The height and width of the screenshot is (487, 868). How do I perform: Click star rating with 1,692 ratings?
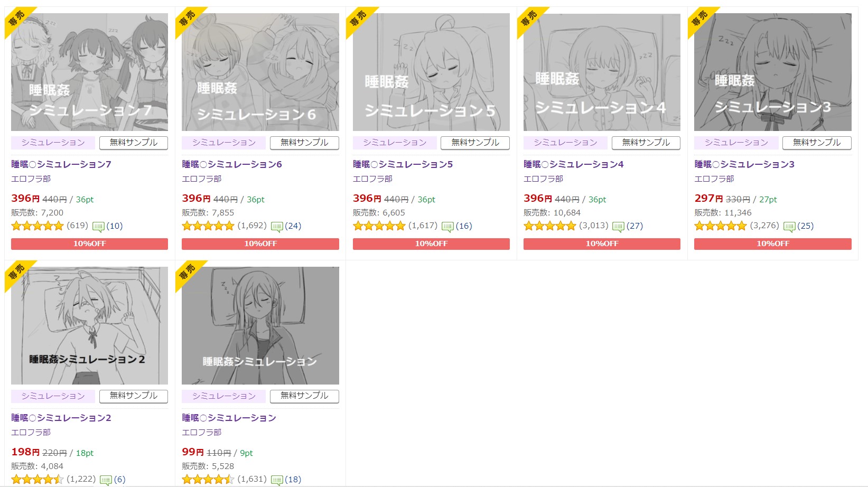pyautogui.click(x=208, y=226)
